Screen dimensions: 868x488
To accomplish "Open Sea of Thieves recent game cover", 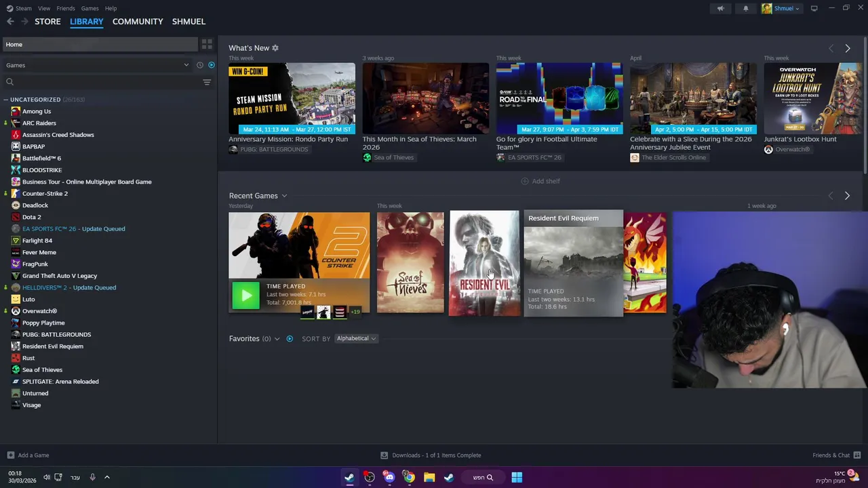I will pyautogui.click(x=410, y=262).
